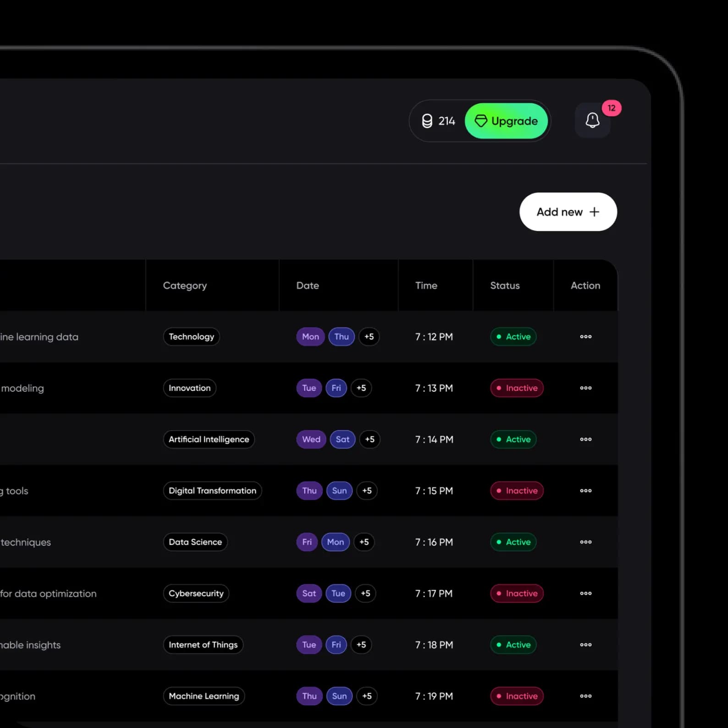Click the Innovation category tag
The height and width of the screenshot is (728, 728).
coord(189,388)
